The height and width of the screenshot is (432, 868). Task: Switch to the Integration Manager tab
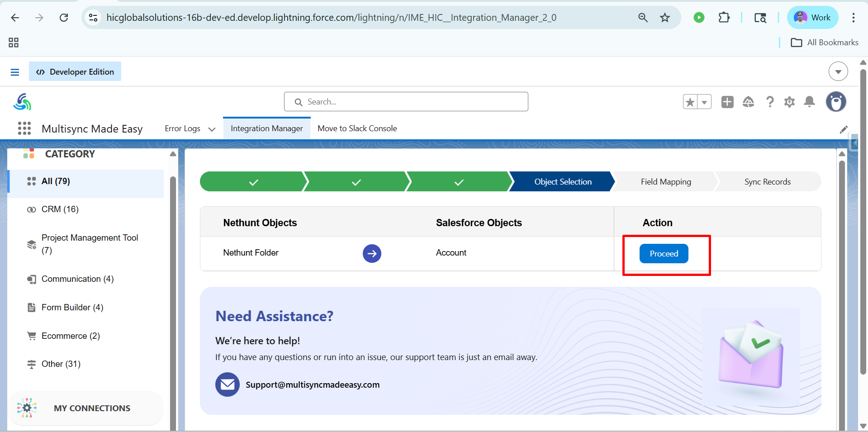pyautogui.click(x=267, y=128)
